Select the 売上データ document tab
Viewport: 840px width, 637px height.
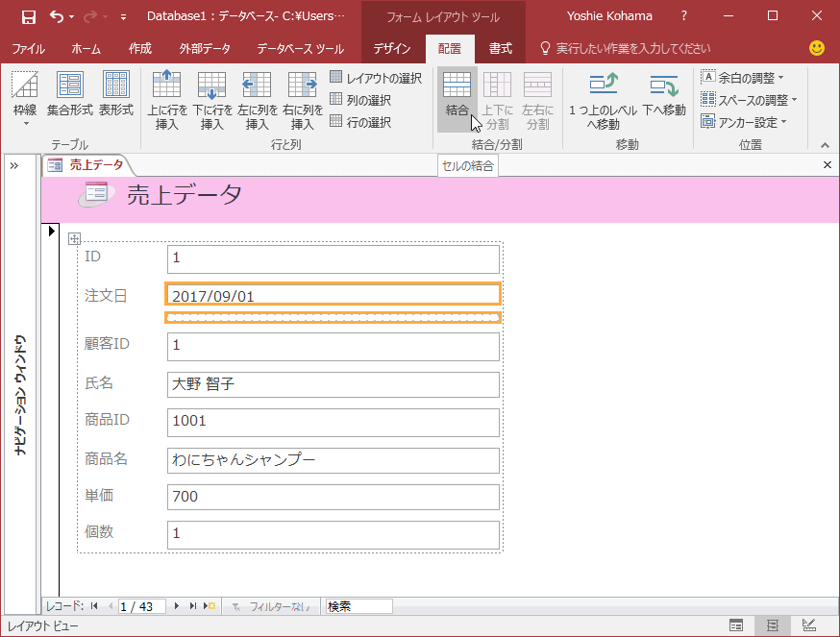tap(87, 165)
